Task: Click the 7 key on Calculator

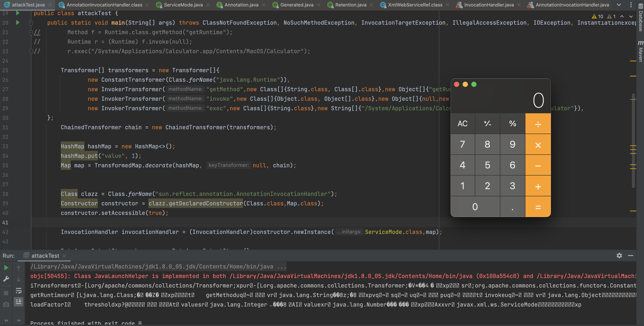Action: (x=462, y=144)
